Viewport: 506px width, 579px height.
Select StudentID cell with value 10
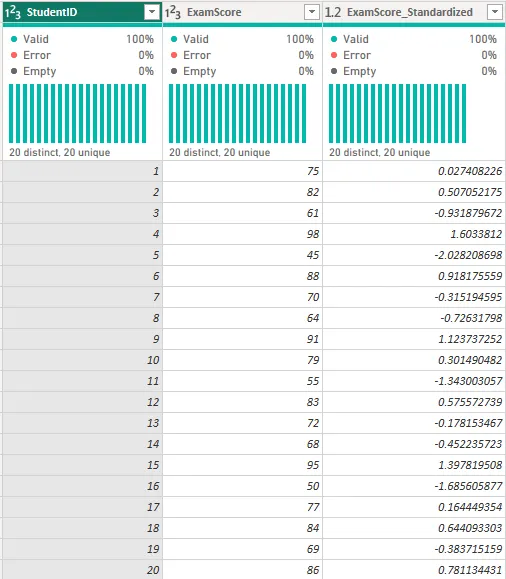82,360
